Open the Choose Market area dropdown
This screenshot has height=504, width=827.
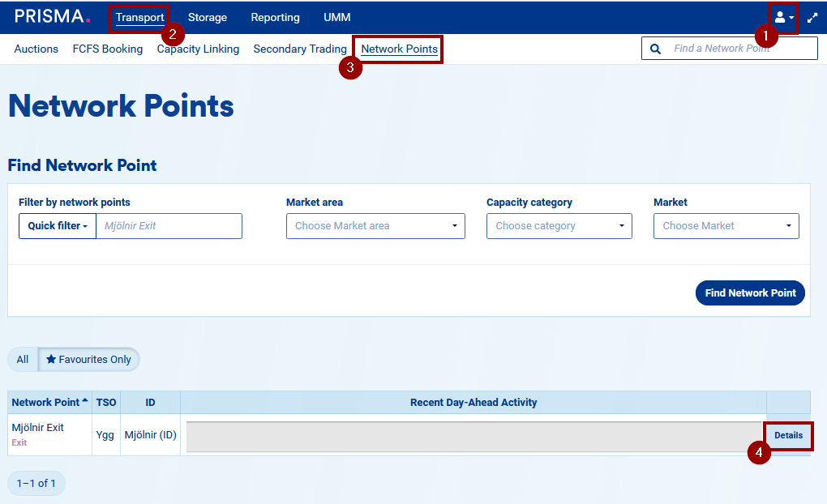(375, 225)
